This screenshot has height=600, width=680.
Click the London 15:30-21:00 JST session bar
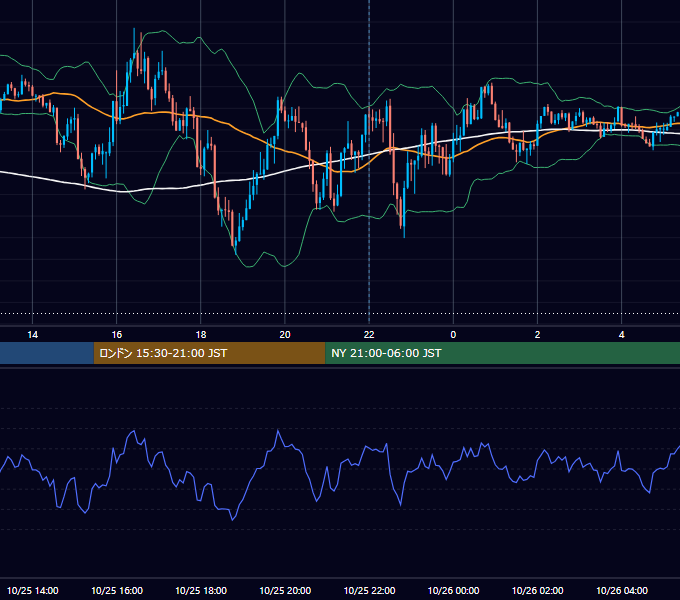pos(209,353)
